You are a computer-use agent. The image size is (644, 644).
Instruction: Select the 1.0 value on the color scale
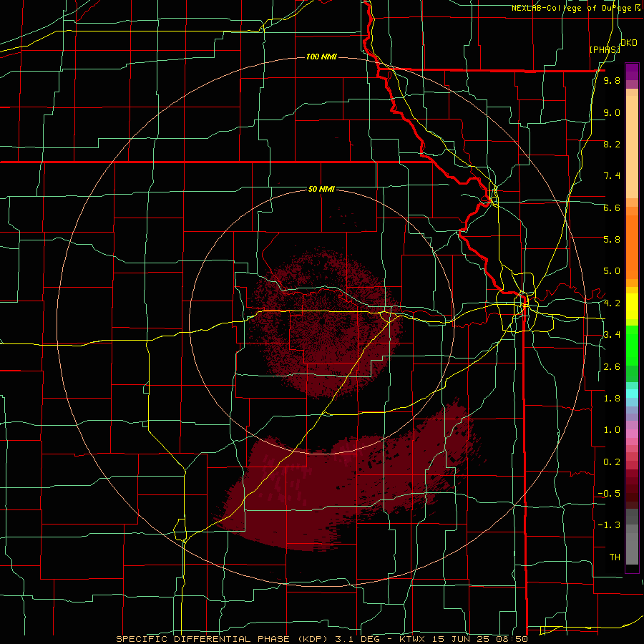tap(612, 430)
